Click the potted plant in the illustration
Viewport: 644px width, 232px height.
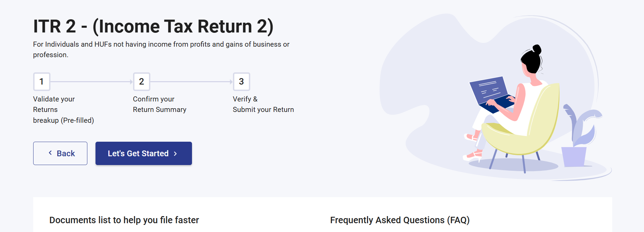[579, 139]
